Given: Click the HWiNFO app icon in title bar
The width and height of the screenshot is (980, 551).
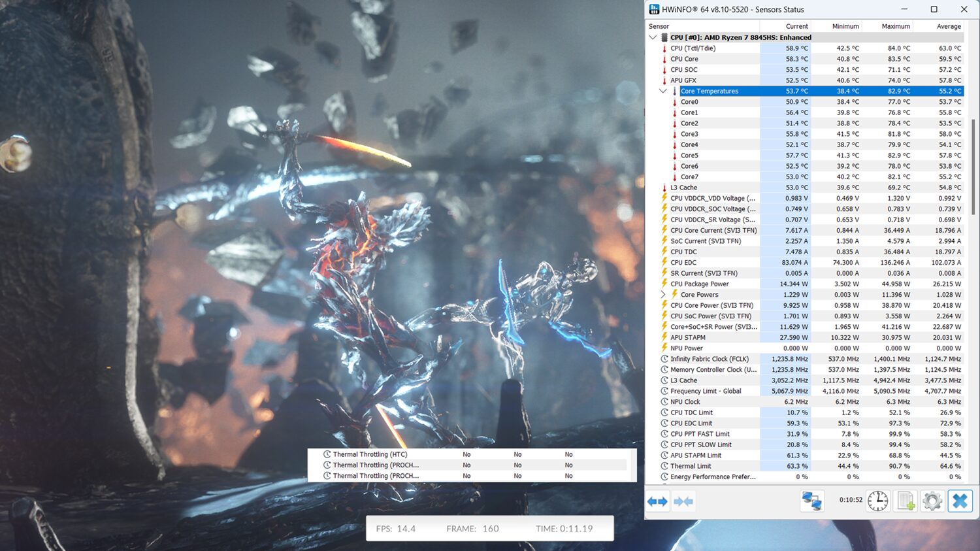Looking at the screenshot, I should 654,9.
